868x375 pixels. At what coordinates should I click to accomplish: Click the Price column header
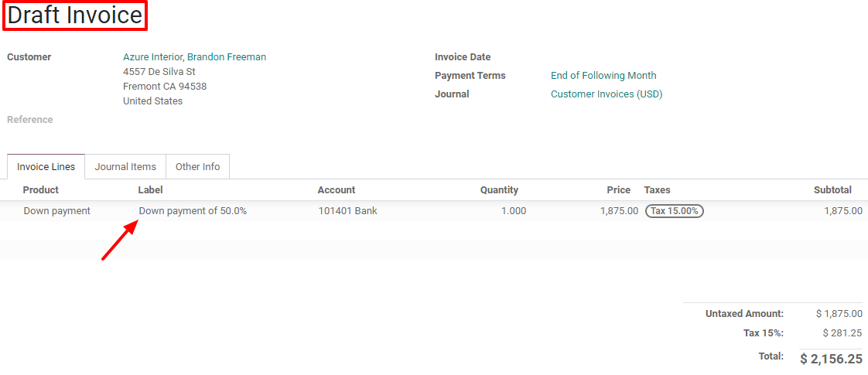coord(618,190)
